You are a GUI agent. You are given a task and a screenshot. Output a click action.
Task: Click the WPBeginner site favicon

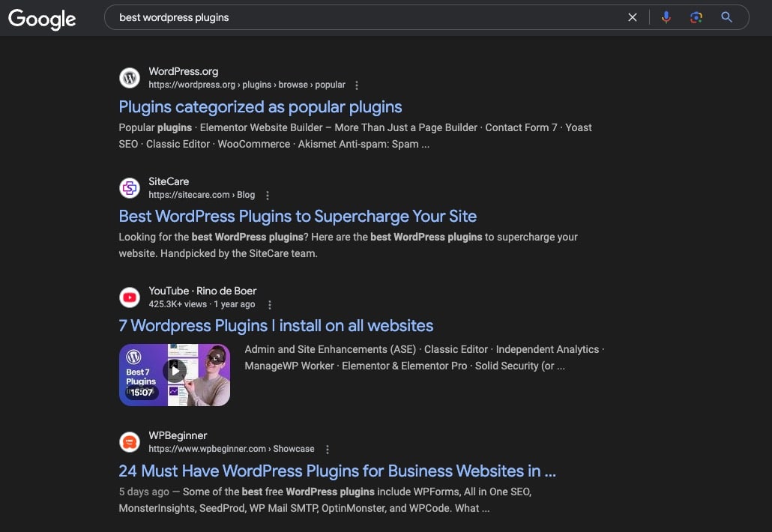tap(130, 442)
